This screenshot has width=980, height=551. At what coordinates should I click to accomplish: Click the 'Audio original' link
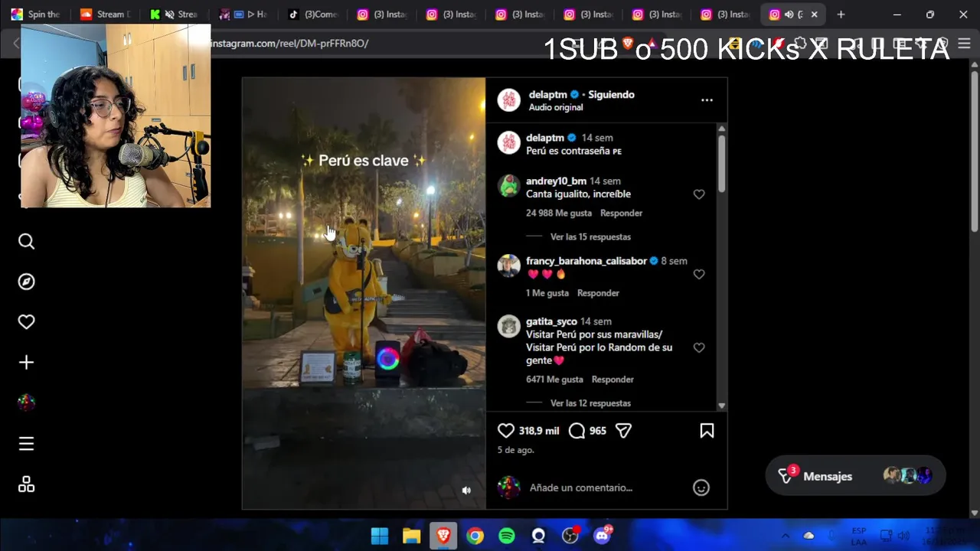click(556, 107)
